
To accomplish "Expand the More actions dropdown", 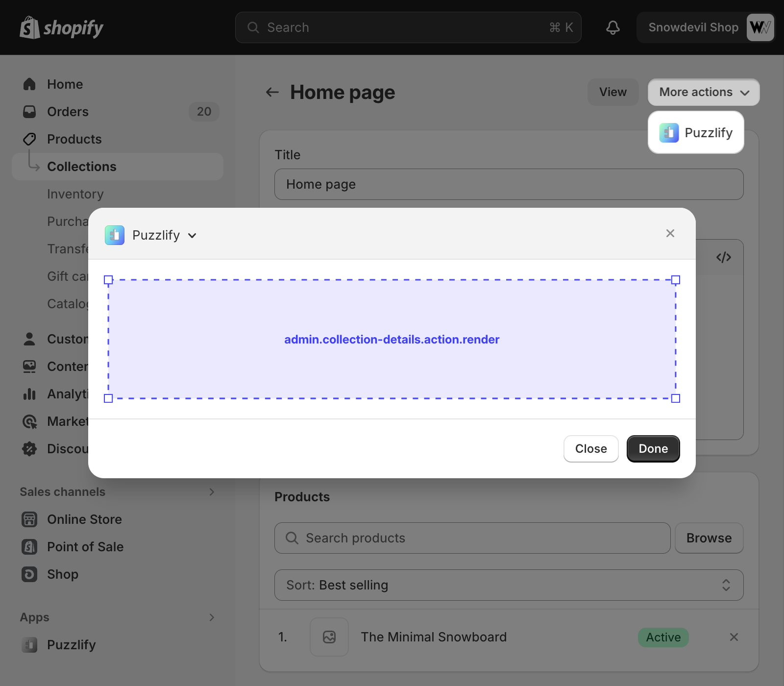I will pos(703,92).
